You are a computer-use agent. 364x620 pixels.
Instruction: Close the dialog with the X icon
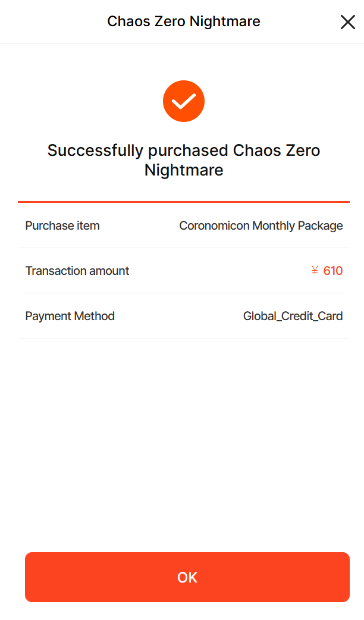pyautogui.click(x=347, y=22)
